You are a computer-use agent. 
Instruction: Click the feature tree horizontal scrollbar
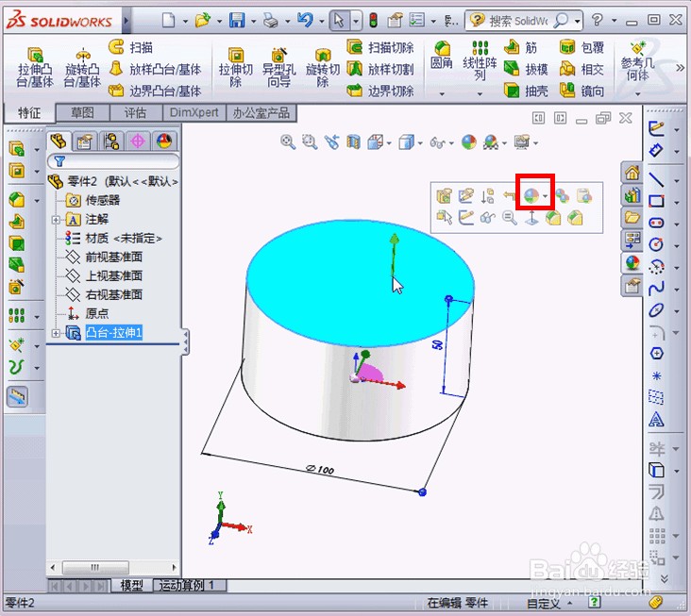point(113,567)
